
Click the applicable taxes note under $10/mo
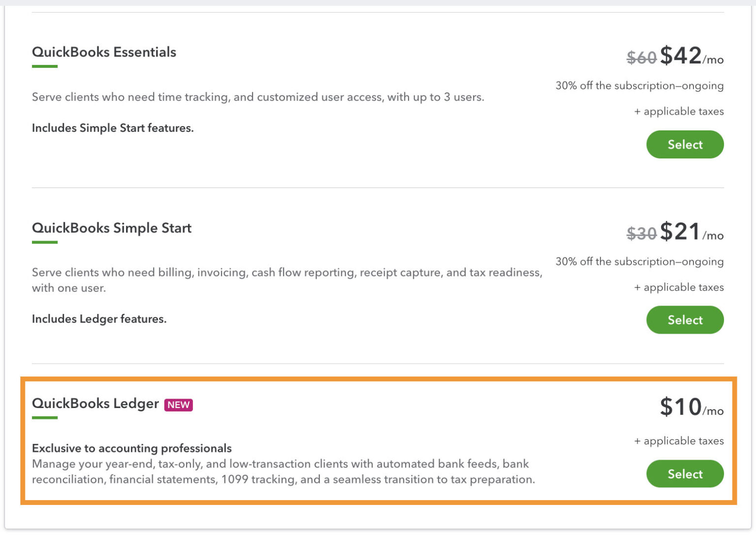[679, 441]
